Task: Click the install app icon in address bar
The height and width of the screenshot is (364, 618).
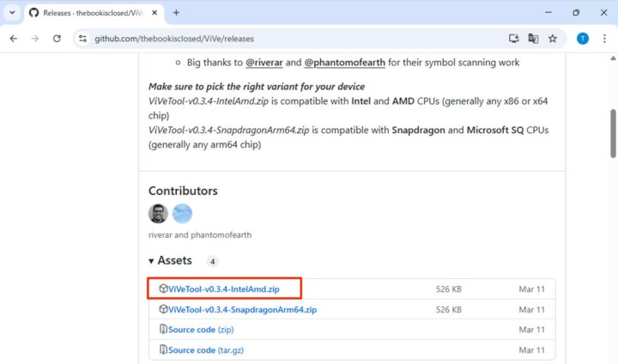Action: click(x=513, y=39)
